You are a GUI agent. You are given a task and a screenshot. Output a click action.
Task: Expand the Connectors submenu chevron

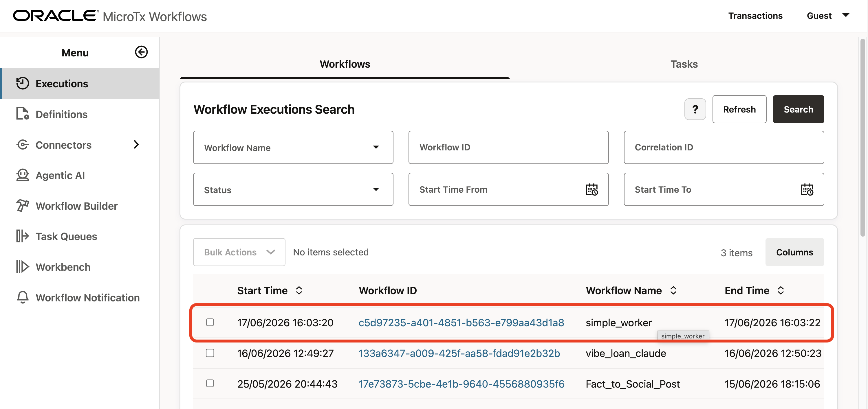click(136, 145)
